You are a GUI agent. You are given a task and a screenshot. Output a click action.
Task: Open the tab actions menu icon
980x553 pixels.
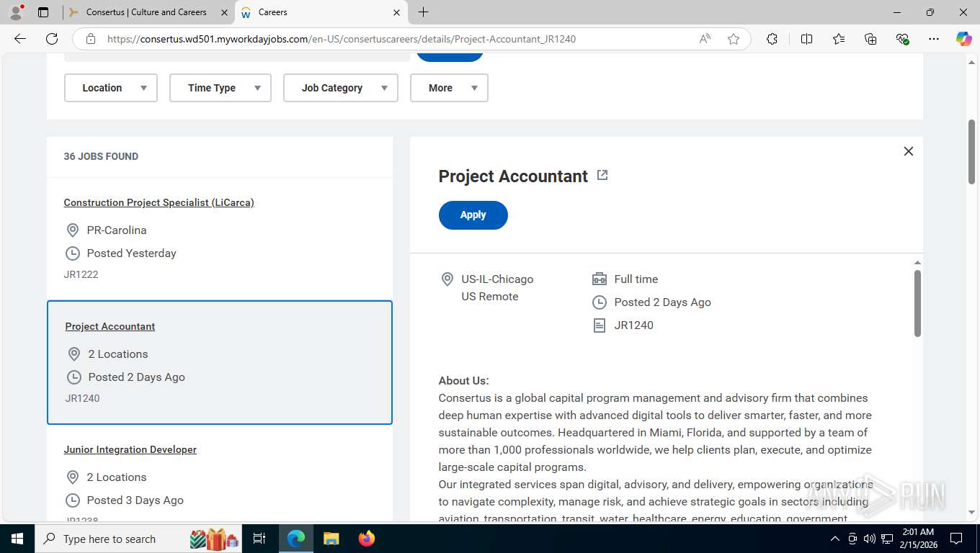(x=43, y=12)
